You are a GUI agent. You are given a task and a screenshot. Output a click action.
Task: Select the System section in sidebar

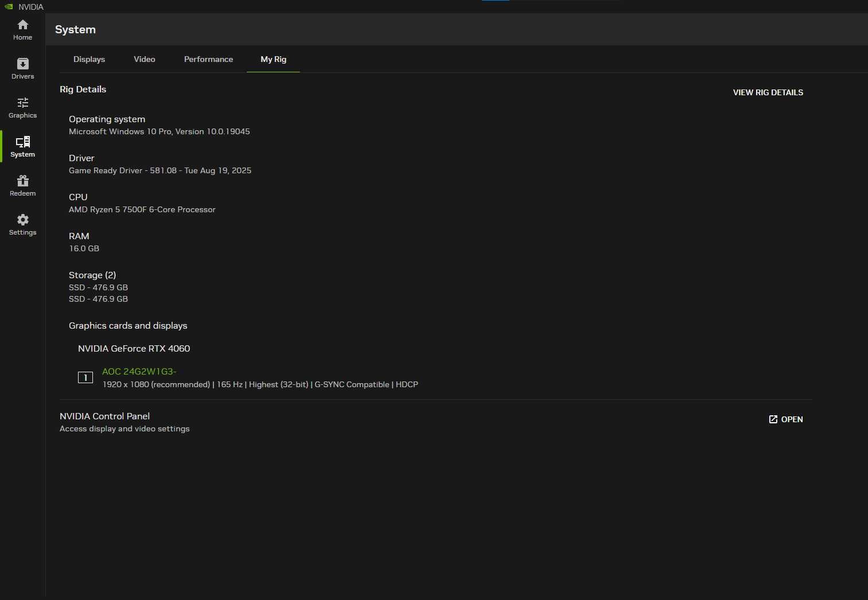23,147
